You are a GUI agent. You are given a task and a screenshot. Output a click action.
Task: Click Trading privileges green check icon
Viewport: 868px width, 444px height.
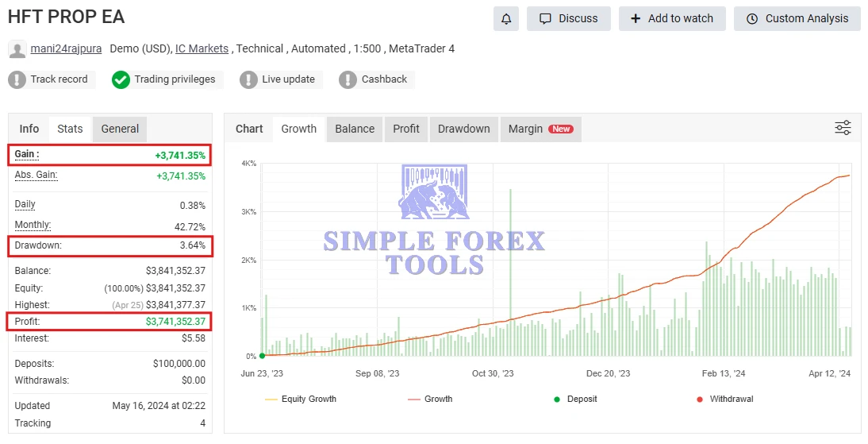[x=121, y=79]
